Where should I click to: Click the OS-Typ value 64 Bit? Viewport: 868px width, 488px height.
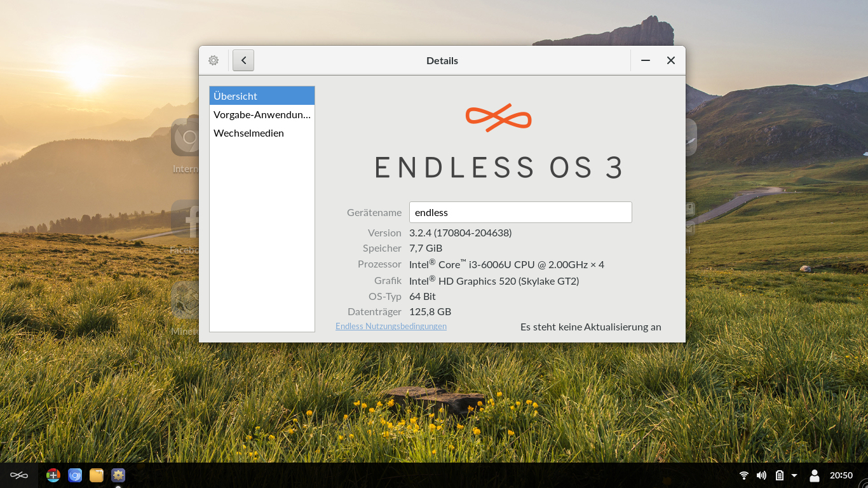click(423, 296)
